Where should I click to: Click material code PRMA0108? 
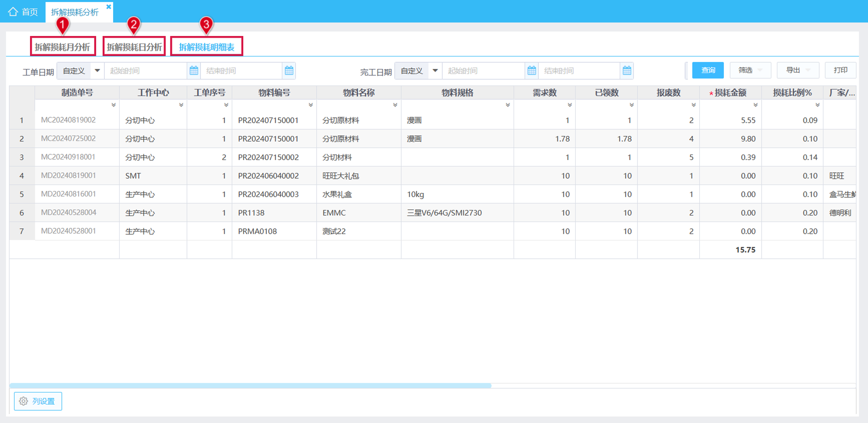tap(257, 231)
